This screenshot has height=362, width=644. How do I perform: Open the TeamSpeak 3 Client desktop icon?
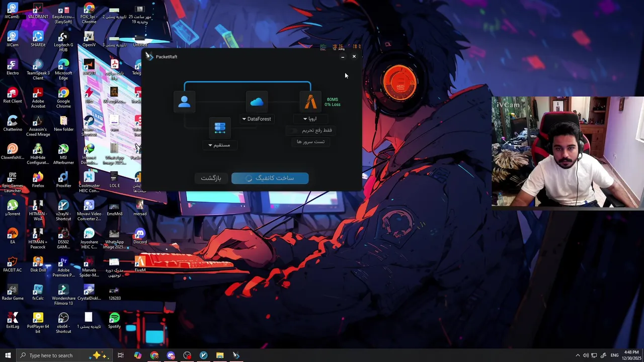point(38,70)
